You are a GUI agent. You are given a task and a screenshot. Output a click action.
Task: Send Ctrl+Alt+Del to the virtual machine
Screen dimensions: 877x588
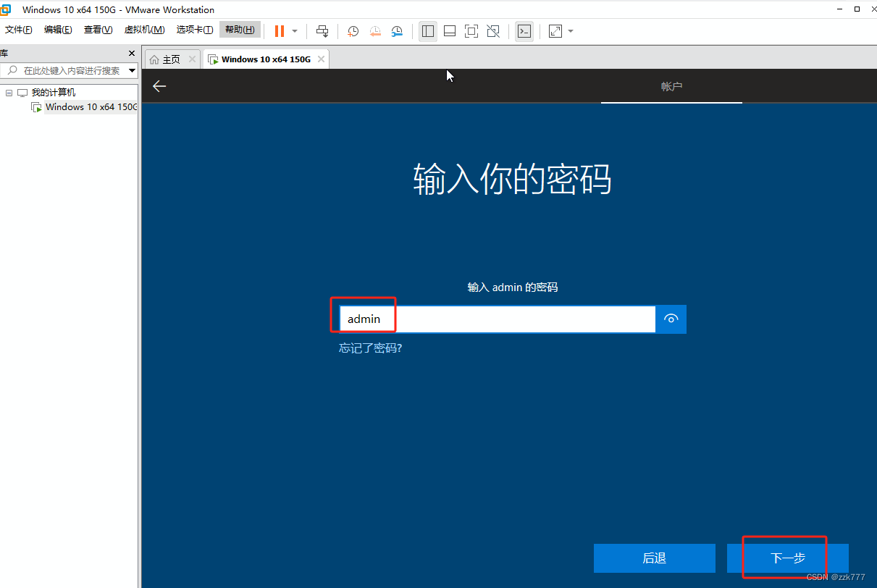323,31
